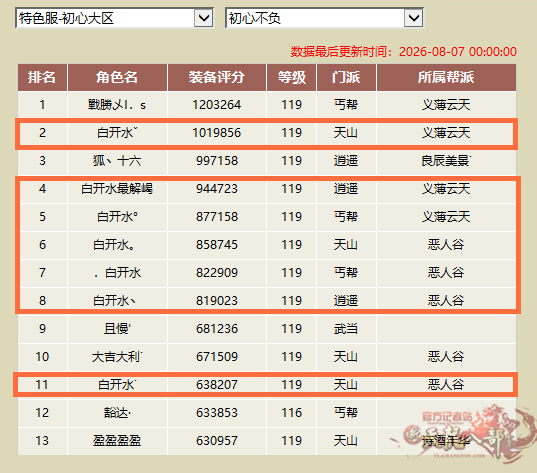Click level value 116
This screenshot has width=537, height=473.
pyautogui.click(x=291, y=413)
